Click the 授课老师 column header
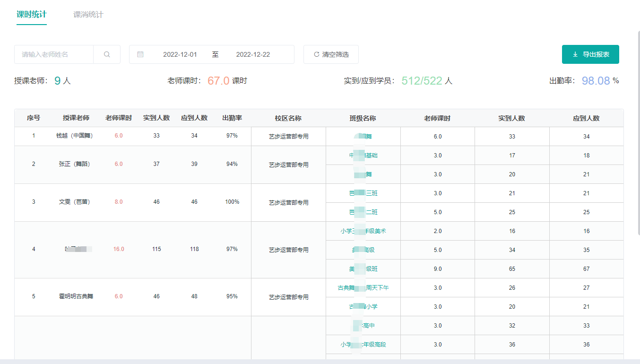Viewport: 640px width, 364px height. pyautogui.click(x=75, y=118)
